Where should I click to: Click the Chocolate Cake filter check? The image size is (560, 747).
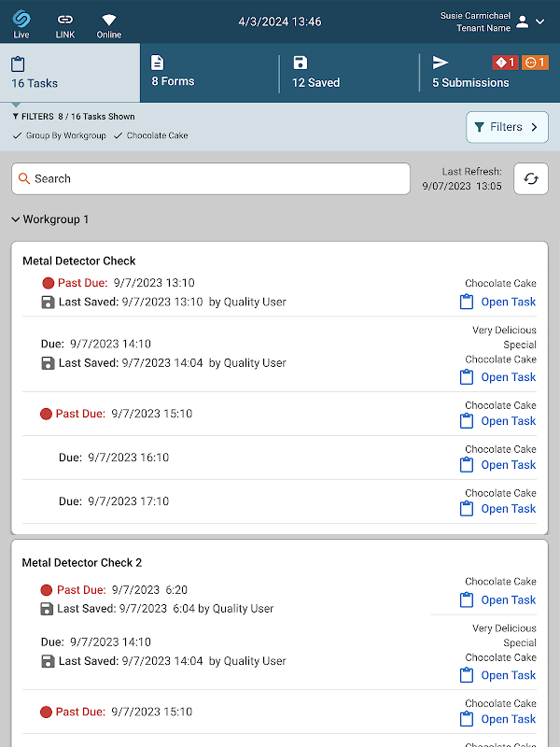151,135
